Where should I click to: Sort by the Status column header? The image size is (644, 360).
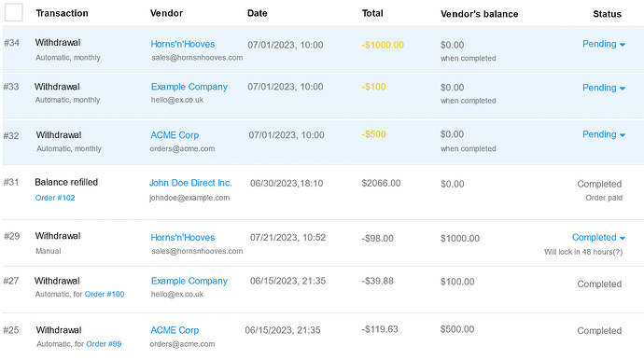click(x=607, y=14)
